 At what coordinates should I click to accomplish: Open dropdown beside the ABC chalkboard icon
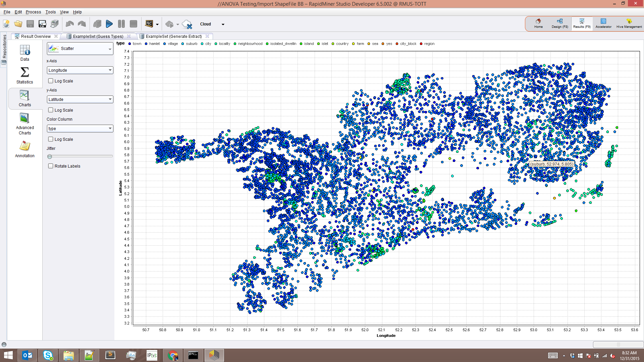pos(157,24)
